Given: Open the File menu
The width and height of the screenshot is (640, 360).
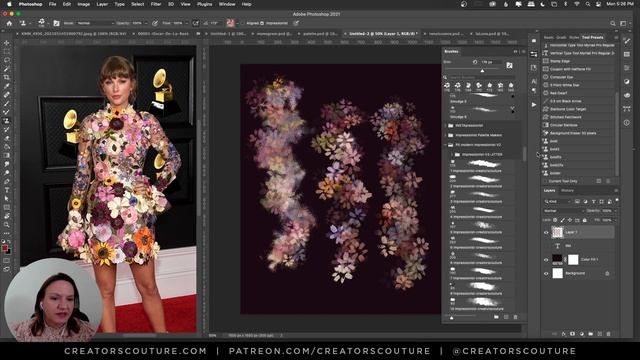Looking at the screenshot, I should (x=52, y=4).
